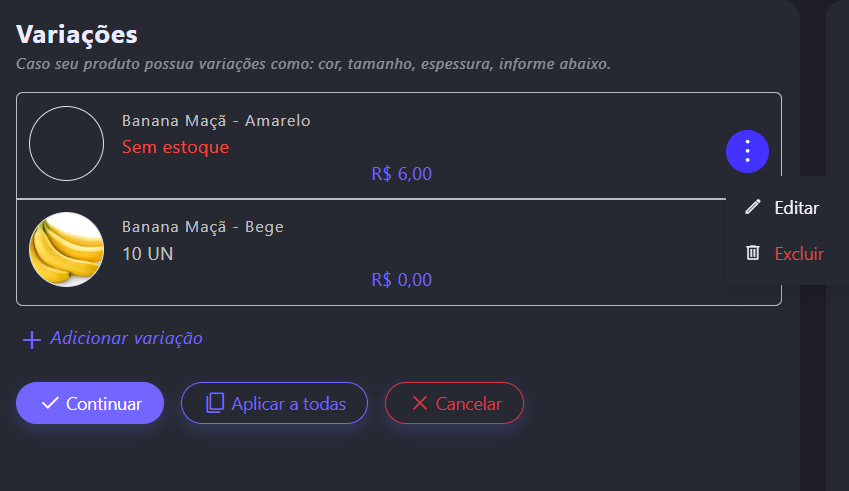Click the pencil icon beside Editar

pos(753,207)
